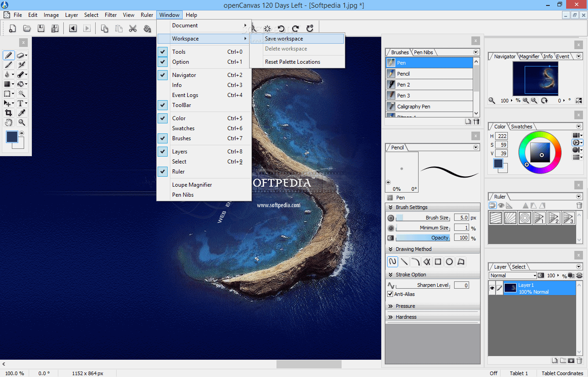This screenshot has height=377, width=588.
Task: Uncheck Layers in Window menu
Action: [x=163, y=152]
